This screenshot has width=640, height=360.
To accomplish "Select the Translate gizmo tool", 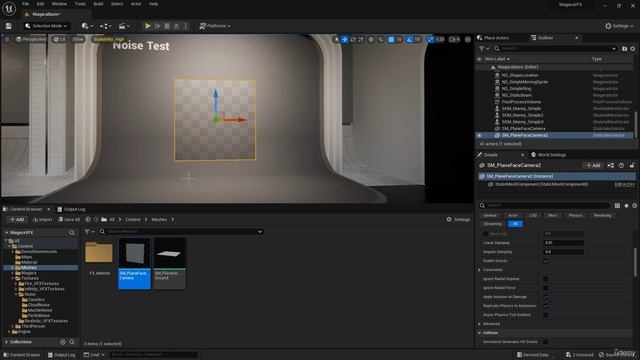I will 344,39.
